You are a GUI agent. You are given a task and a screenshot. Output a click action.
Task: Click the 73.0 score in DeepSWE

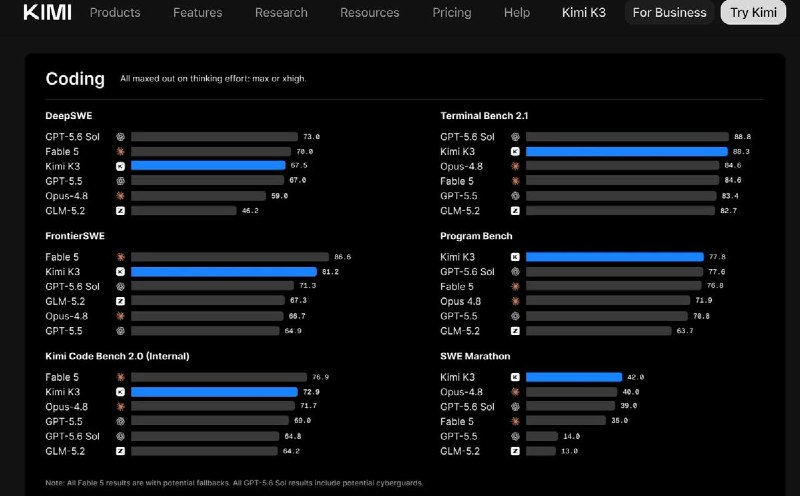coord(311,137)
